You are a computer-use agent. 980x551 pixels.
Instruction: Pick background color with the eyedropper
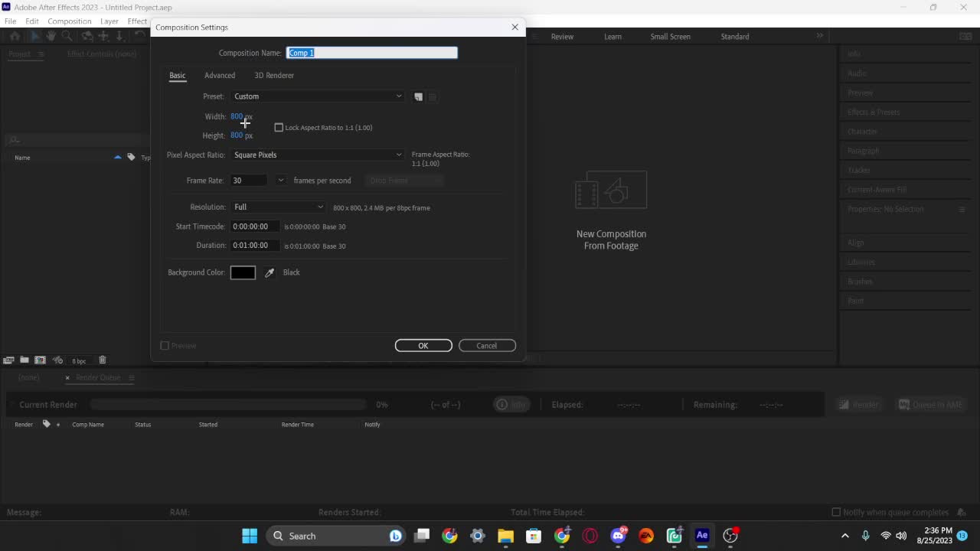pyautogui.click(x=269, y=272)
